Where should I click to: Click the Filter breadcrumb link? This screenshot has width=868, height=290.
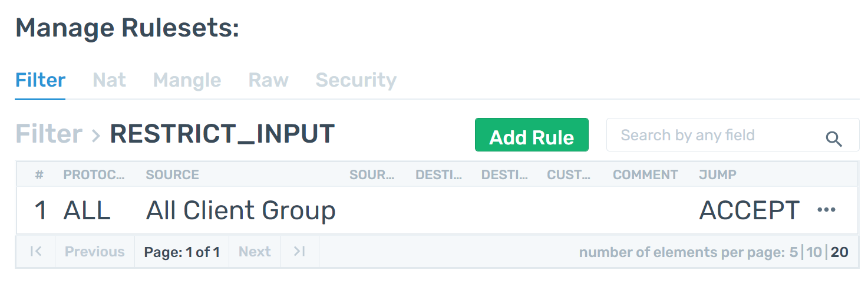click(49, 134)
